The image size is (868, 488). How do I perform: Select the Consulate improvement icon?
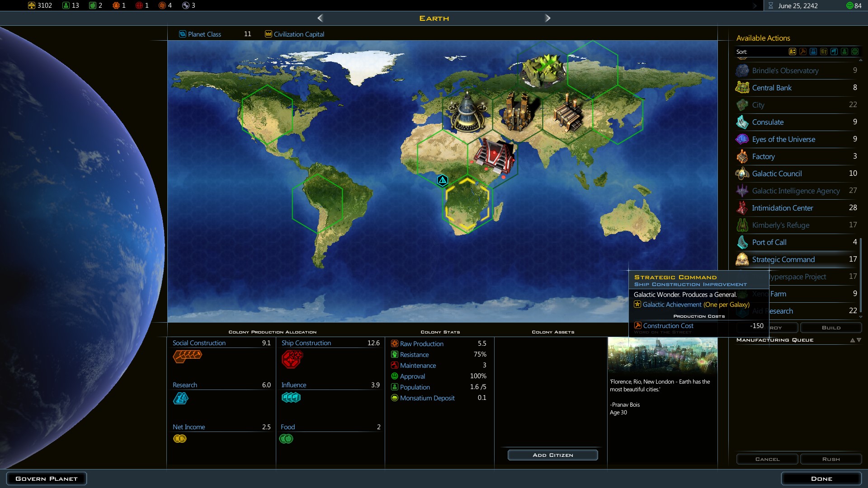click(x=742, y=122)
